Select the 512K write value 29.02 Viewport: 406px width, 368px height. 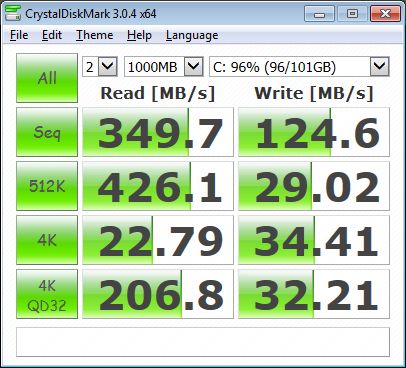pyautogui.click(x=314, y=186)
